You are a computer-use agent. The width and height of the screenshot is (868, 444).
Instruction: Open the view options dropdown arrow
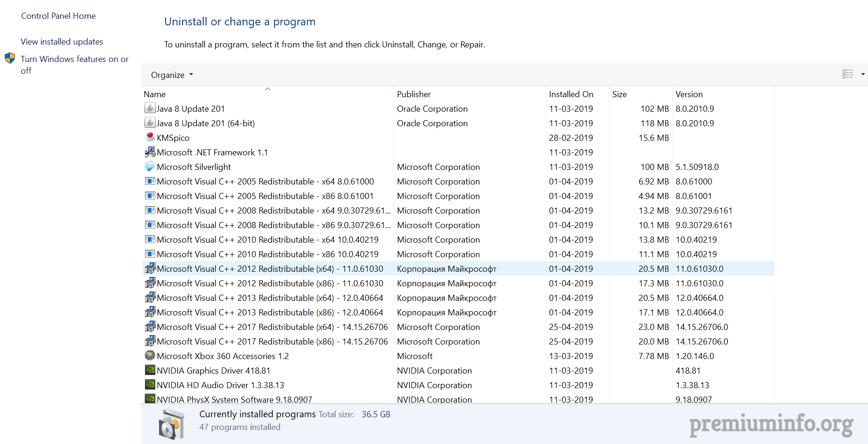click(862, 74)
